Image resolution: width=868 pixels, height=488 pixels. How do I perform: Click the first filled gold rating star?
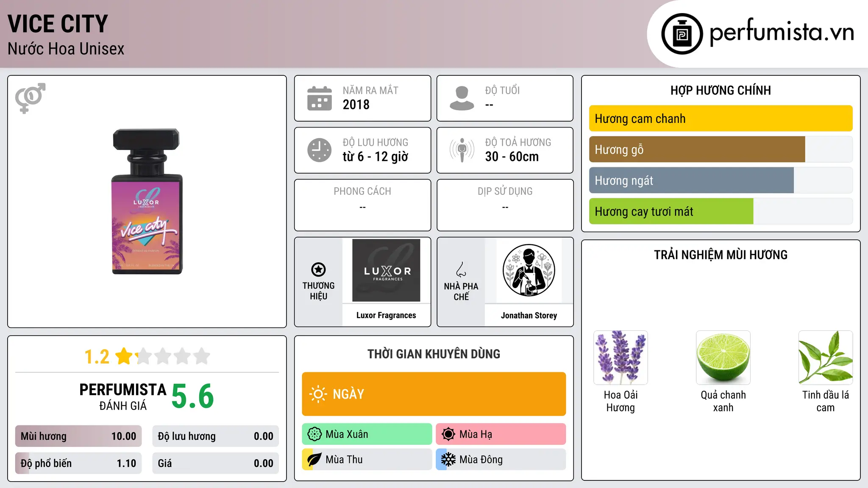124,356
